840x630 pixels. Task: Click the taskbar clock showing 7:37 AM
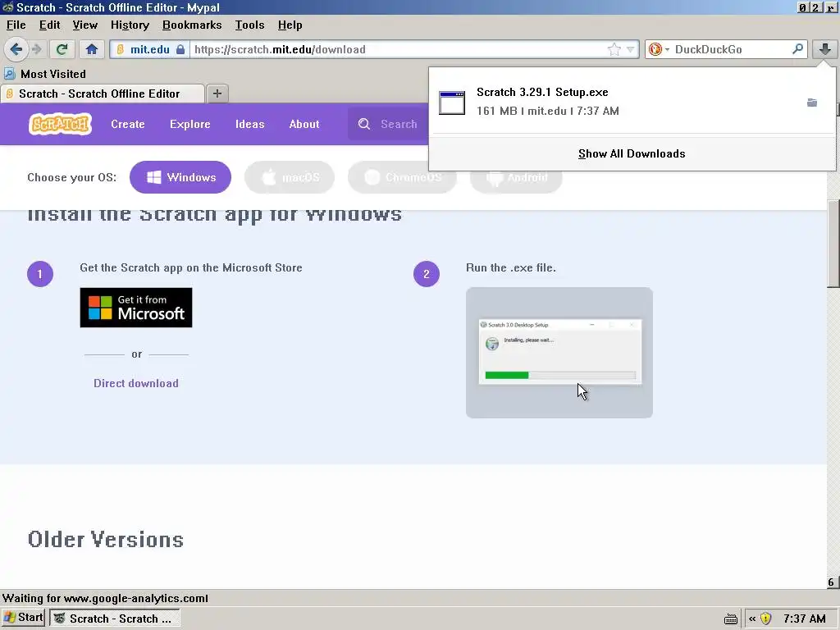tap(804, 619)
